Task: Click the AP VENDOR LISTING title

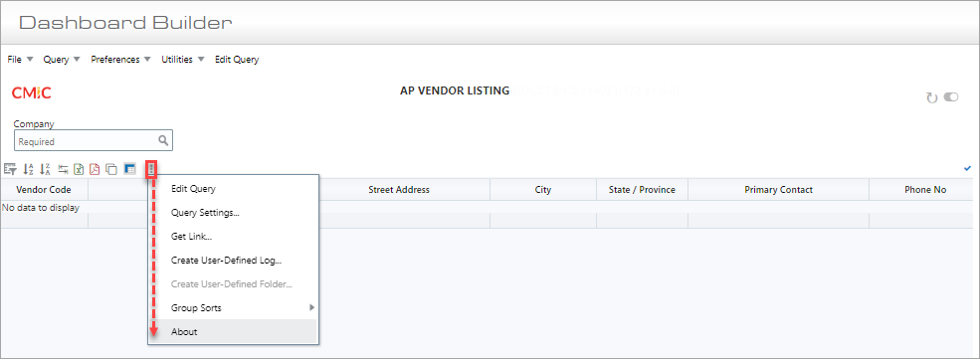Action: point(455,90)
